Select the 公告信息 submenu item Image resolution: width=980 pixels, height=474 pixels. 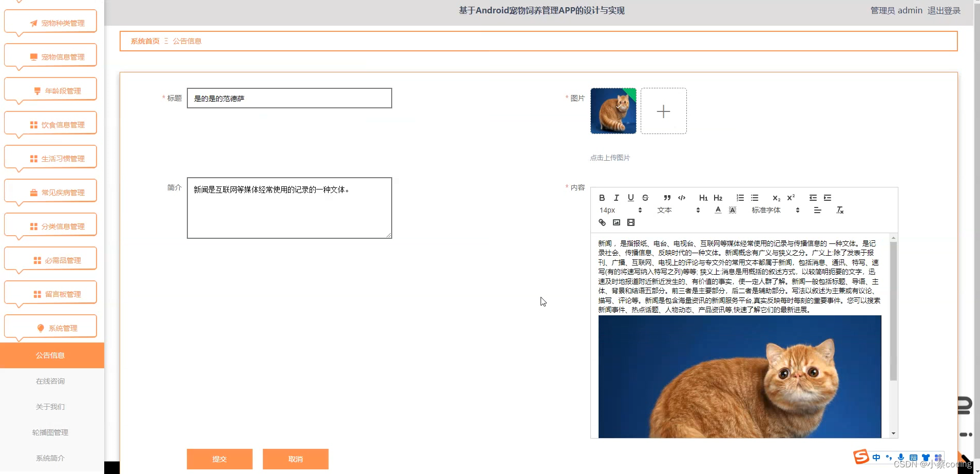tap(52, 355)
